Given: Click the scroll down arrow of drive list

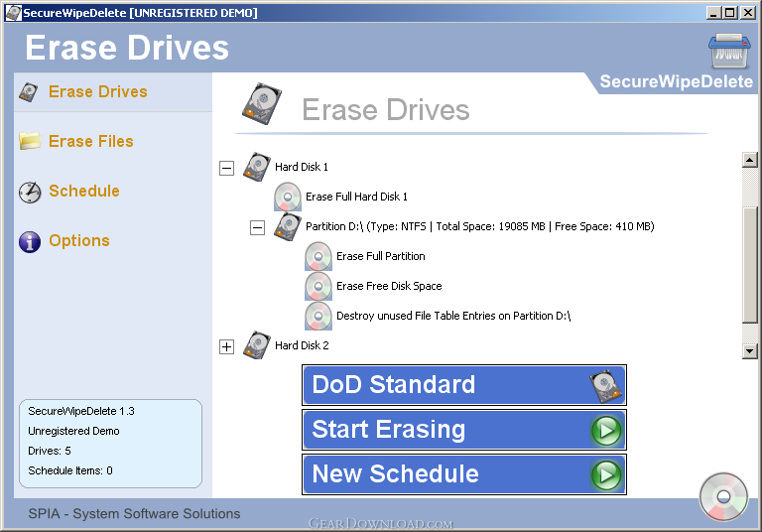Looking at the screenshot, I should pos(750,351).
